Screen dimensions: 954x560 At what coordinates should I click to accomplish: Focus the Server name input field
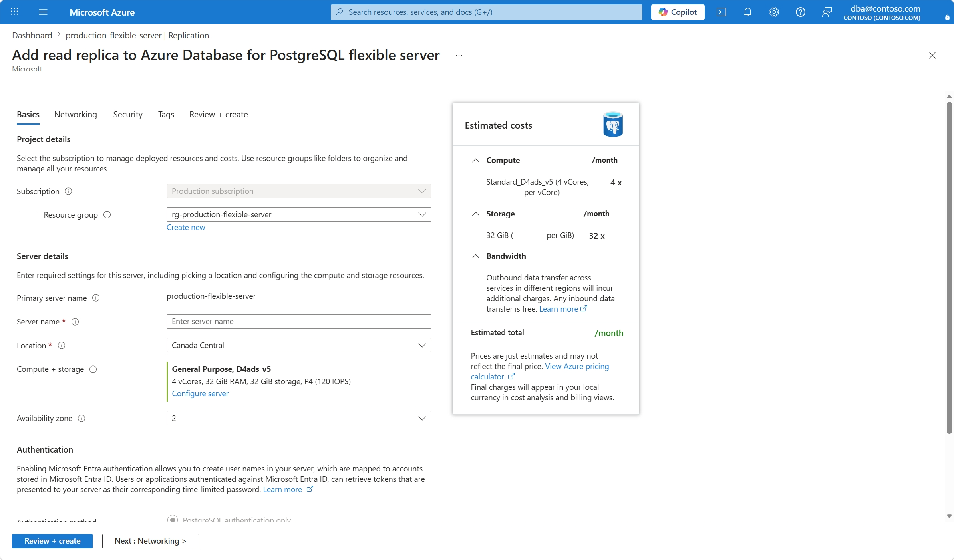(299, 322)
